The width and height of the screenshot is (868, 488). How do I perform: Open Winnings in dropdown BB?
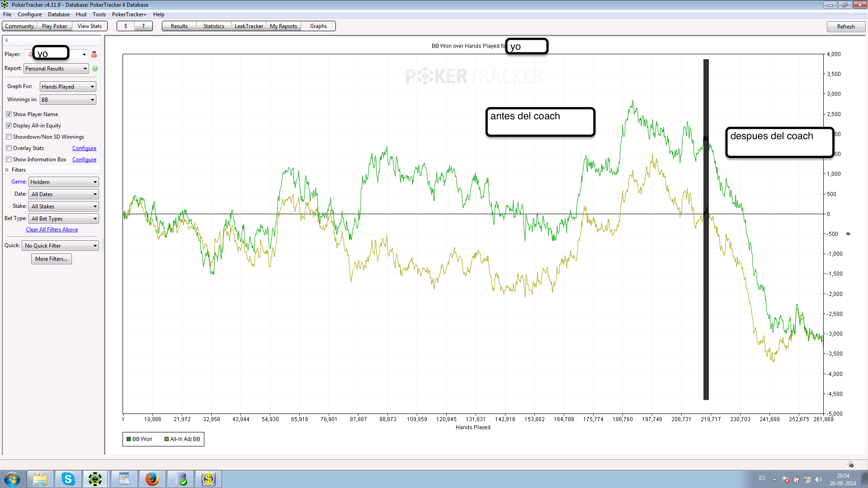(68, 100)
